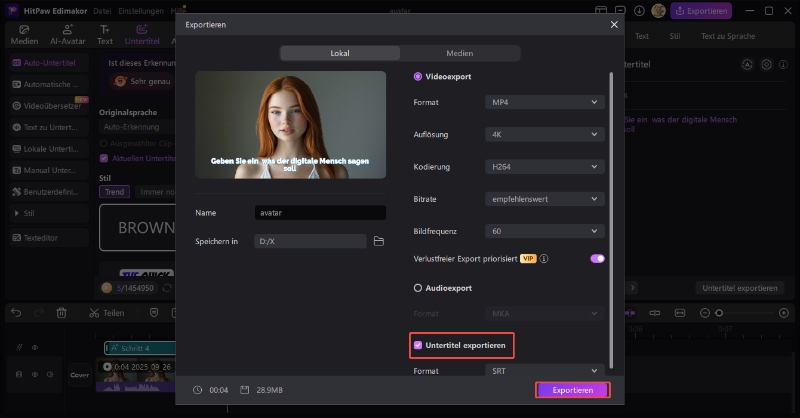Toggle the Verlustfreier Export priorisiert switch
The width and height of the screenshot is (800, 418).
pyautogui.click(x=597, y=258)
